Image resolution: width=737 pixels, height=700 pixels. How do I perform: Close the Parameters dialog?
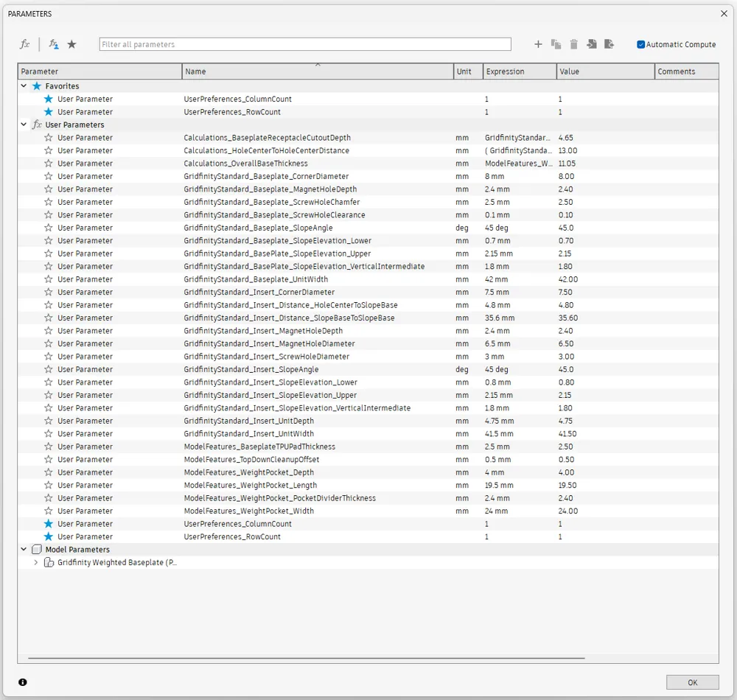click(724, 13)
